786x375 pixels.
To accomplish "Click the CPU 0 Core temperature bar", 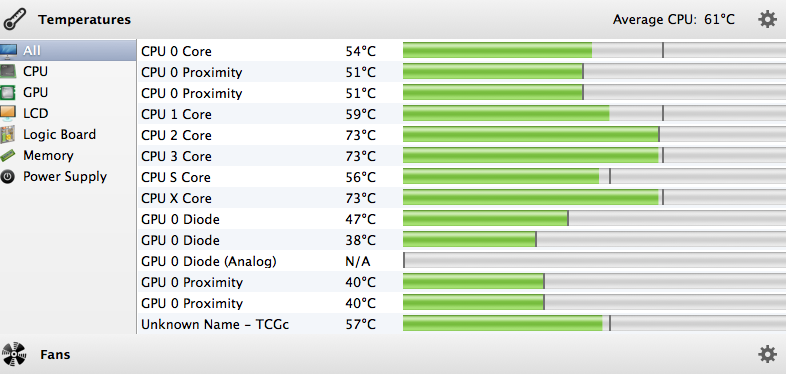I will (x=595, y=51).
